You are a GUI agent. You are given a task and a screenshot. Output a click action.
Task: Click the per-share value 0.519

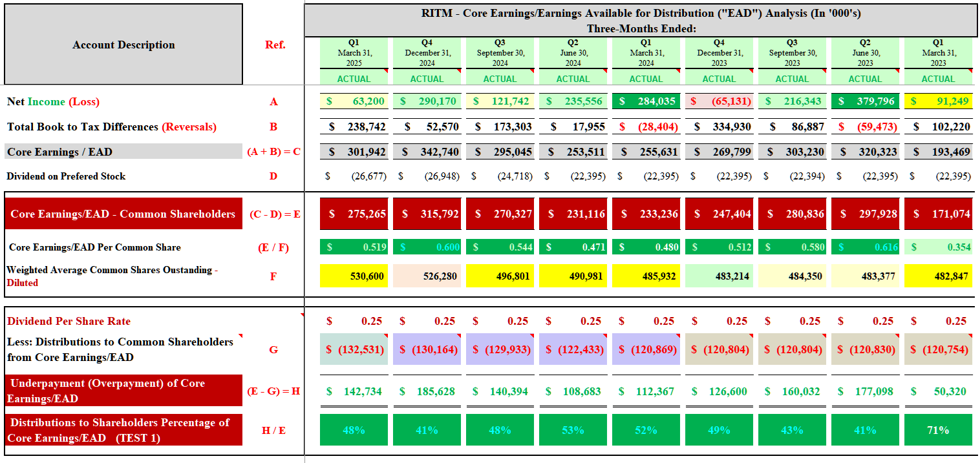[354, 247]
